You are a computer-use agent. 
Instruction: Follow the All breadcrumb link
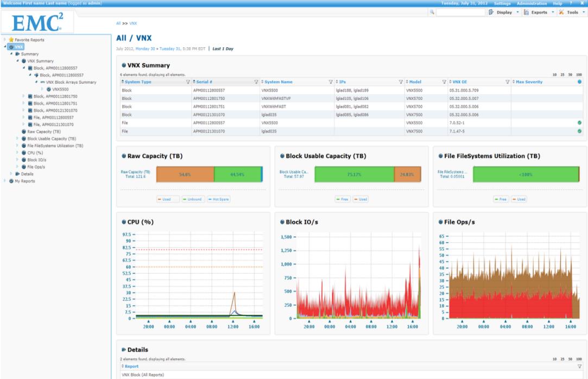118,23
